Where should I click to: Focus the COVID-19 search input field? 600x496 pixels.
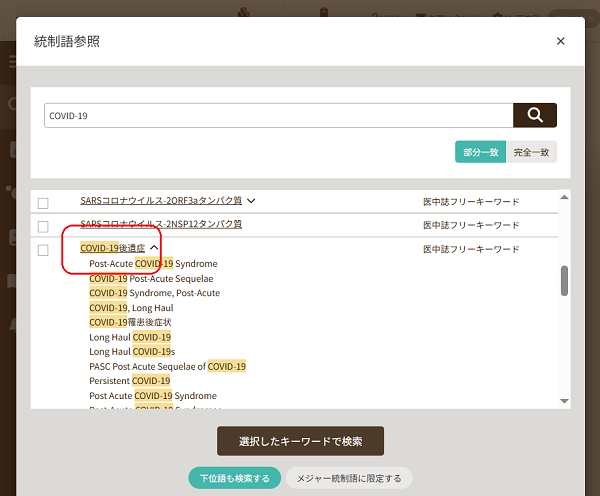(279, 115)
